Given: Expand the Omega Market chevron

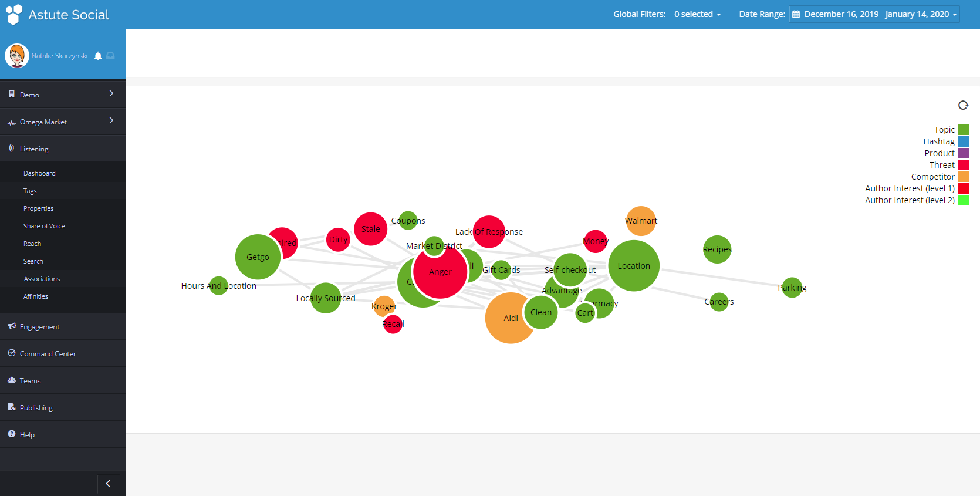Looking at the screenshot, I should [111, 120].
